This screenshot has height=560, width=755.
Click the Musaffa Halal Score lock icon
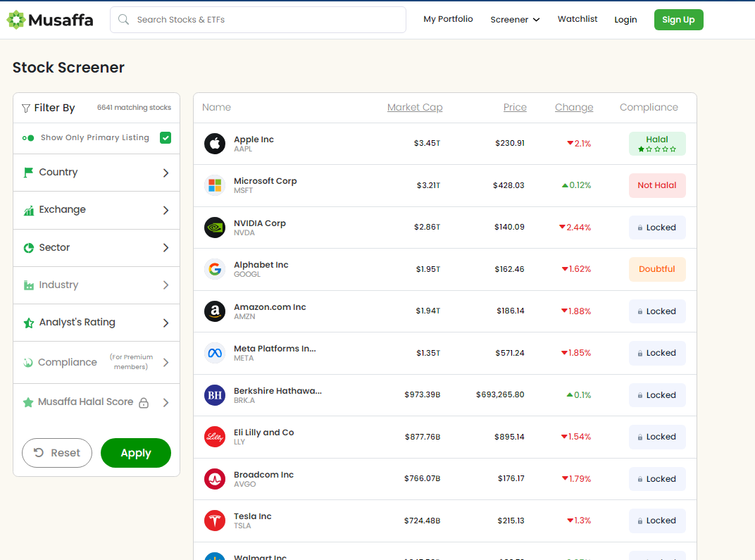point(144,402)
